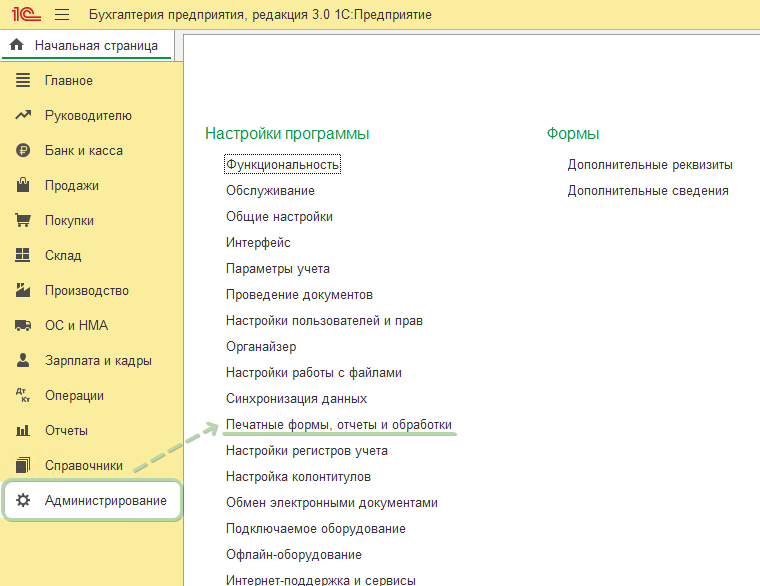Click the cart icon for Покупки
Viewport: 760px width, 586px height.
(23, 220)
